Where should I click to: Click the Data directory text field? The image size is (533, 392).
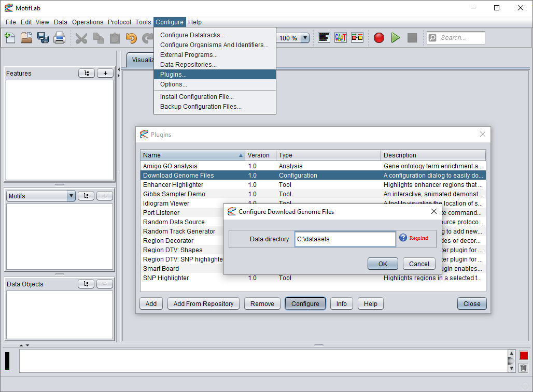[x=345, y=239]
